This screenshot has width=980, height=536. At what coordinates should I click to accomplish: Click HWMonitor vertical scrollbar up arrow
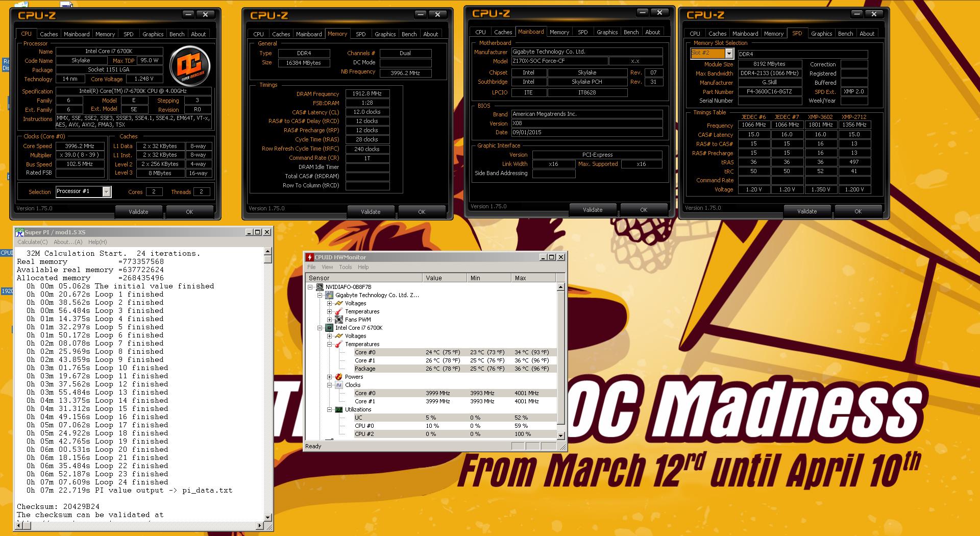(561, 287)
